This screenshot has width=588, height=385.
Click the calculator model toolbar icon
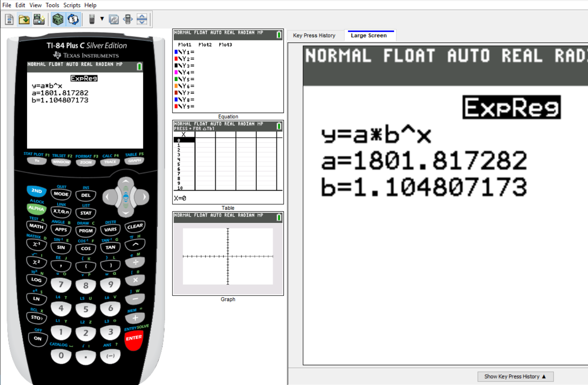click(92, 19)
